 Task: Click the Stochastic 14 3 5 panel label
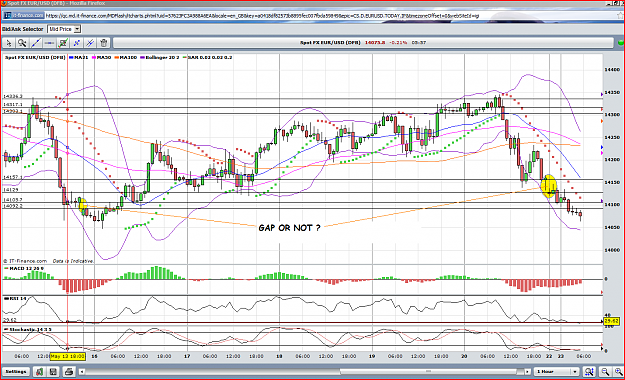pyautogui.click(x=28, y=329)
